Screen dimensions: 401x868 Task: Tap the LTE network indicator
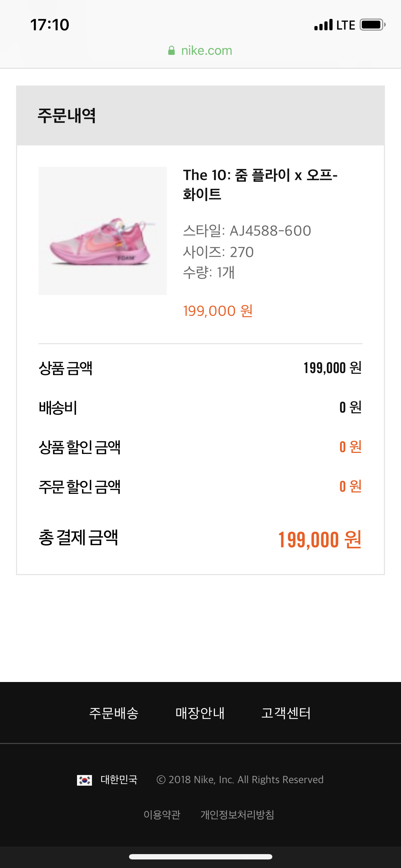(x=345, y=25)
